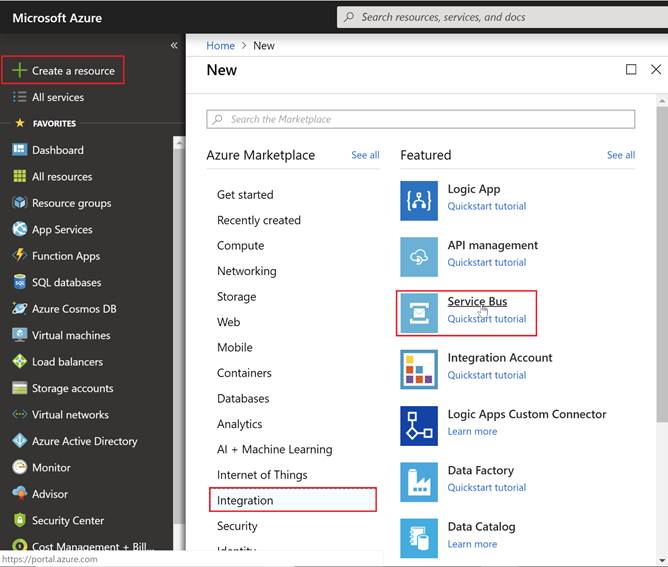Click the Virtual machines monitor icon
The image size is (668, 567).
tap(19, 335)
